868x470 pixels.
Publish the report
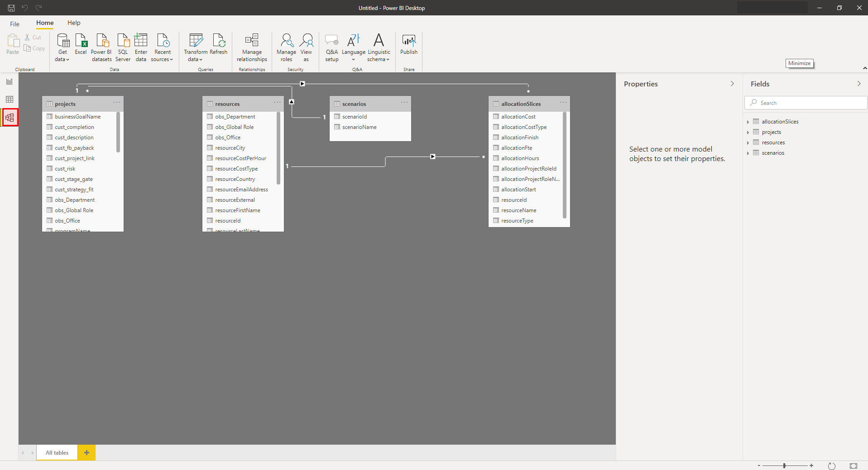409,44
